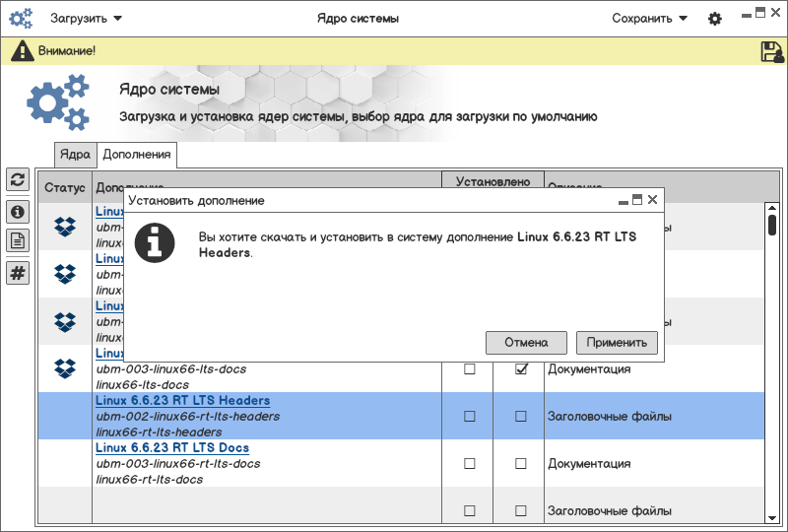Select the linux66-rt-lts-headers package name
788x532 pixels.
tap(159, 432)
